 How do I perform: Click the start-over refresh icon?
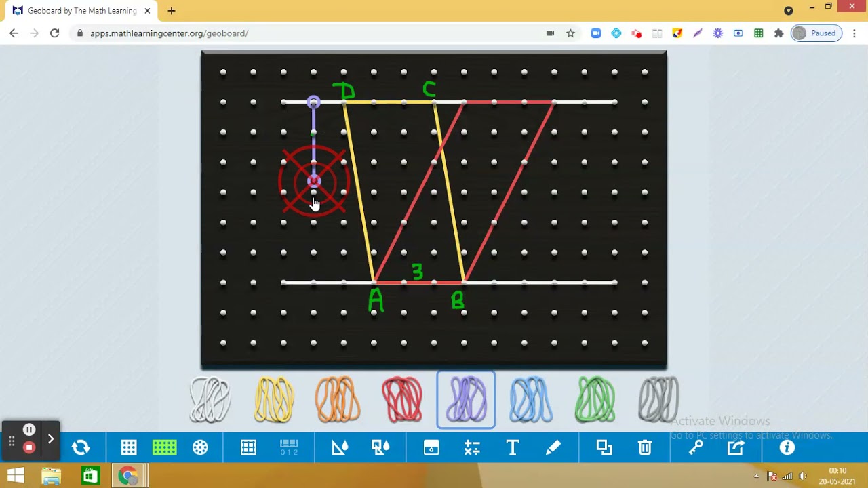[x=81, y=447]
